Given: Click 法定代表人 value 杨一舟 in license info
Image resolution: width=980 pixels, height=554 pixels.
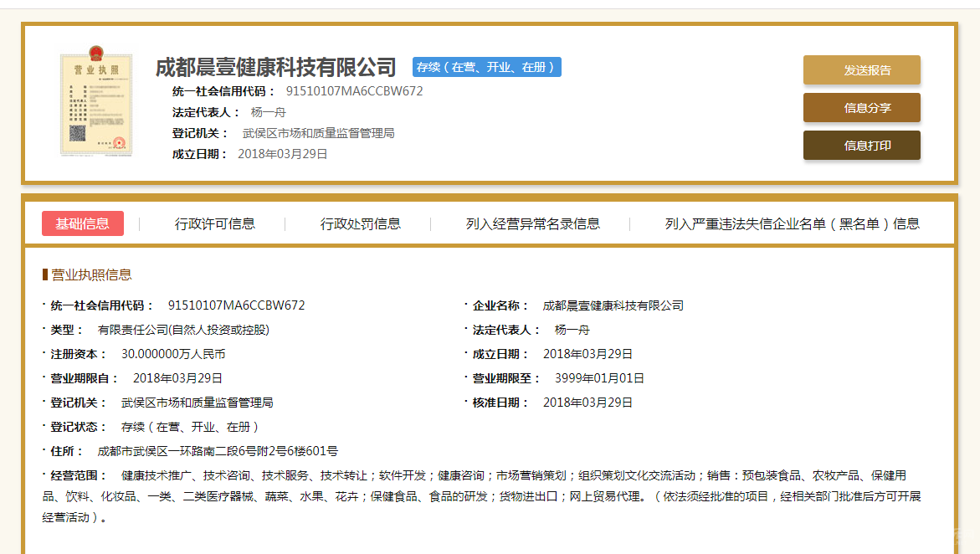Looking at the screenshot, I should click(572, 331).
